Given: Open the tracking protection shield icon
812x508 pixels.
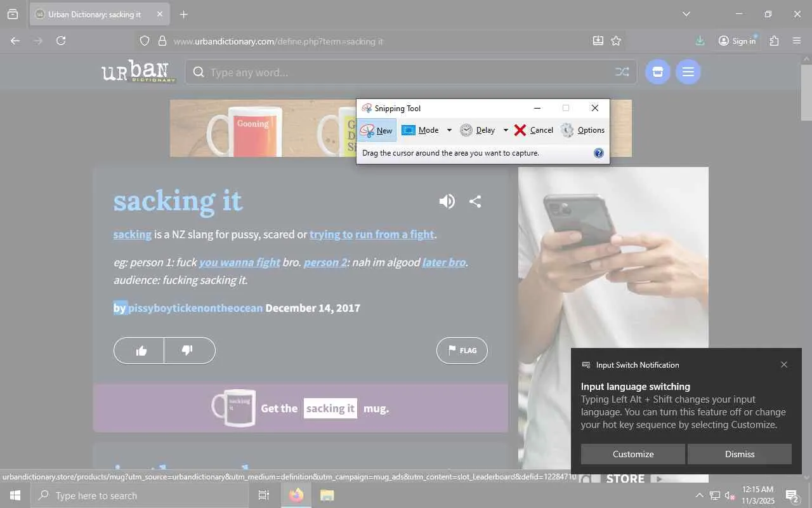Looking at the screenshot, I should coord(145,41).
